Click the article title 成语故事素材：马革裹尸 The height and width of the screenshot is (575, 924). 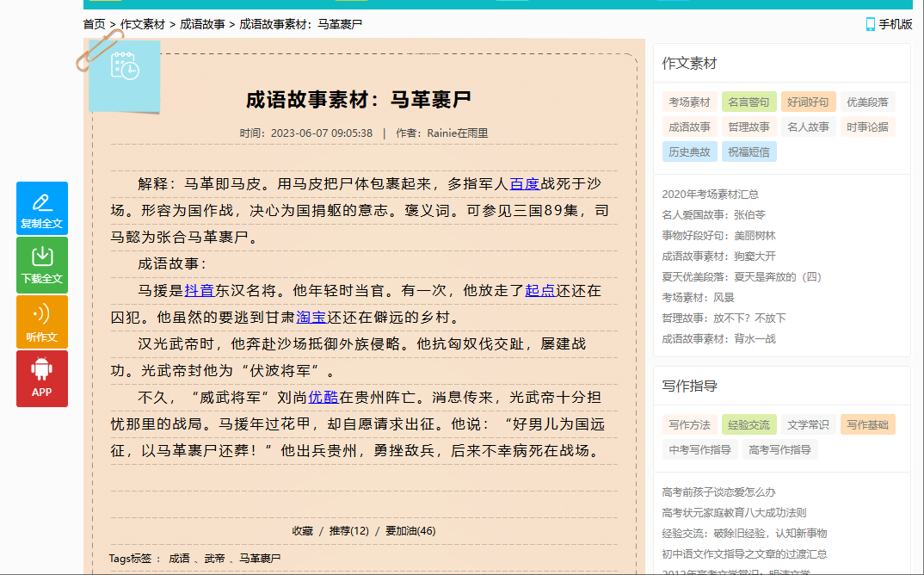coord(358,99)
